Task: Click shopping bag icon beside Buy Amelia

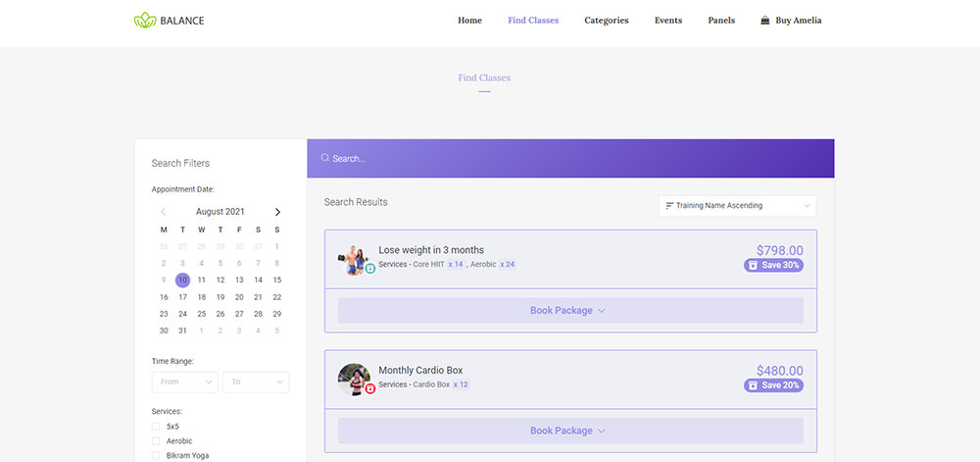Action: [x=765, y=21]
